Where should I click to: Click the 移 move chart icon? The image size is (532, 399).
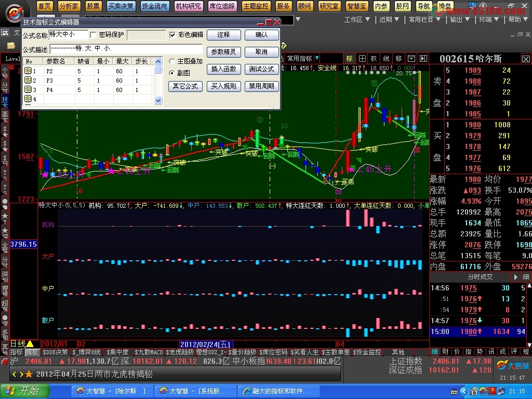[398, 58]
